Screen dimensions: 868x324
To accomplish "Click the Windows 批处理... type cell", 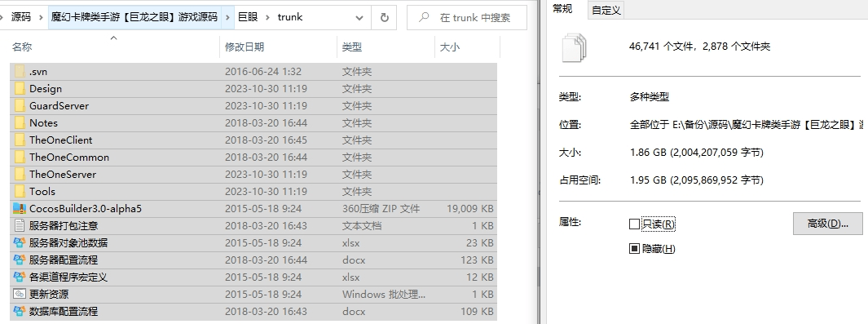I will click(384, 295).
